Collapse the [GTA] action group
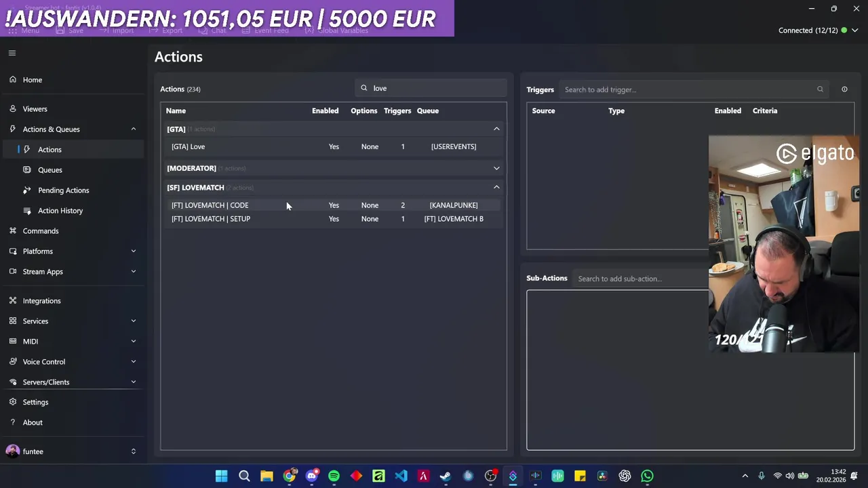 click(x=496, y=129)
